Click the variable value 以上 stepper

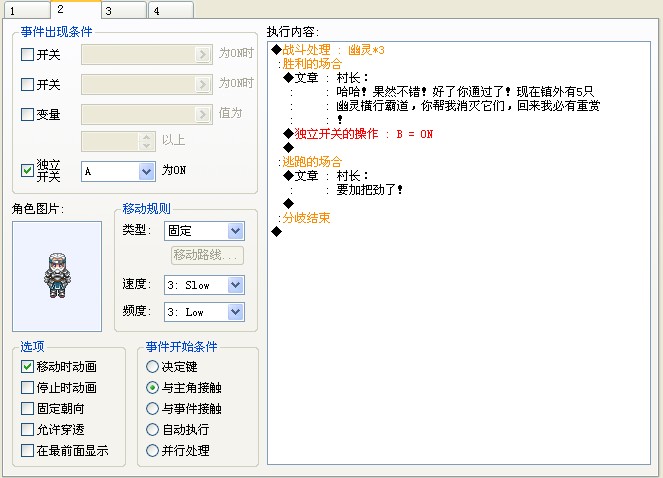click(146, 141)
